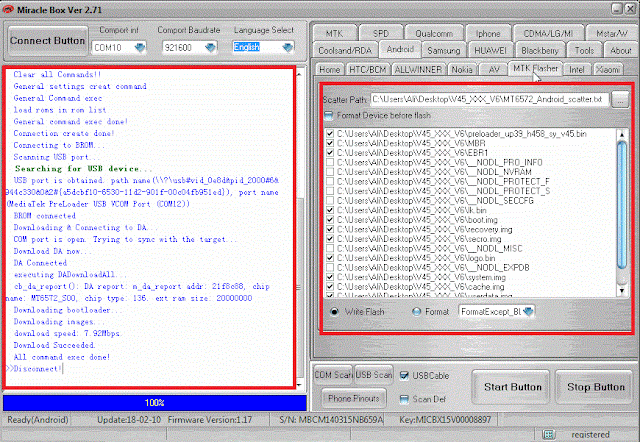Uncheck the system.img file checkbox

[x=330, y=277]
